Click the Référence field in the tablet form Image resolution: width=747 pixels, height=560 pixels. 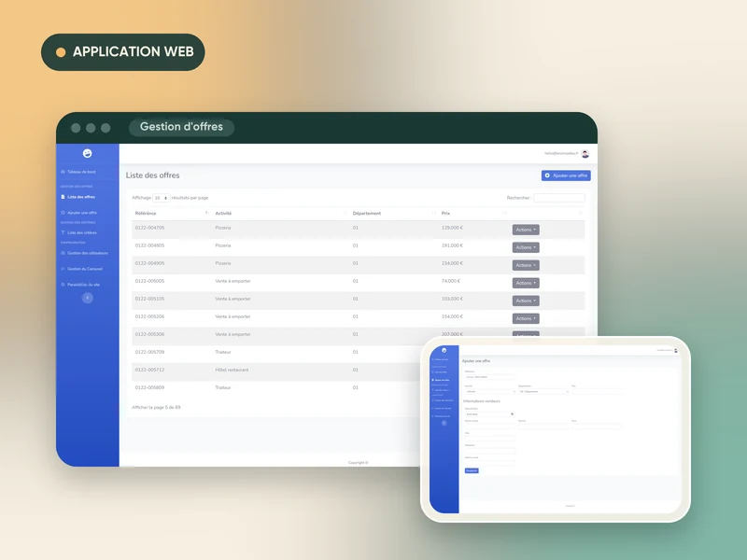(490, 377)
